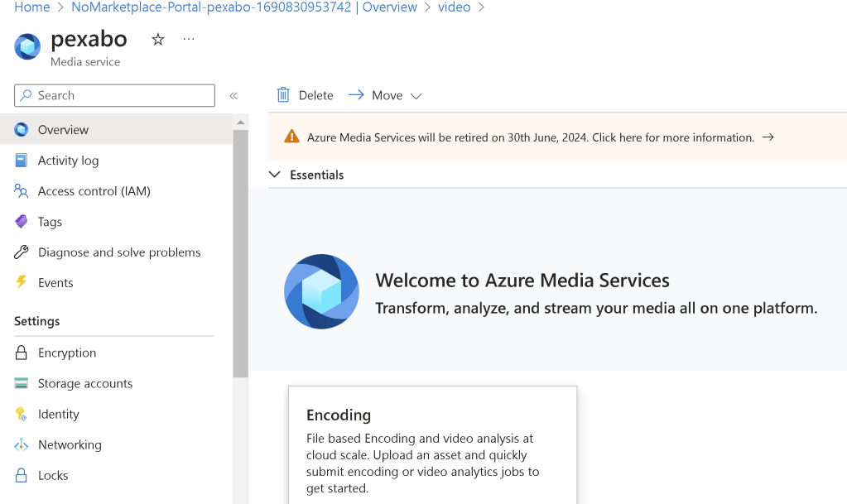Image resolution: width=847 pixels, height=504 pixels.
Task: Click the sidebar scrollbar thumb
Action: pyautogui.click(x=240, y=253)
